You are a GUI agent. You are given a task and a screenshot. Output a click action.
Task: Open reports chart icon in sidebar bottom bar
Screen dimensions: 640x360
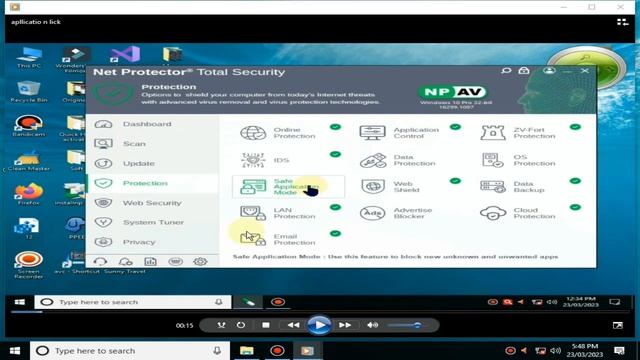150,262
